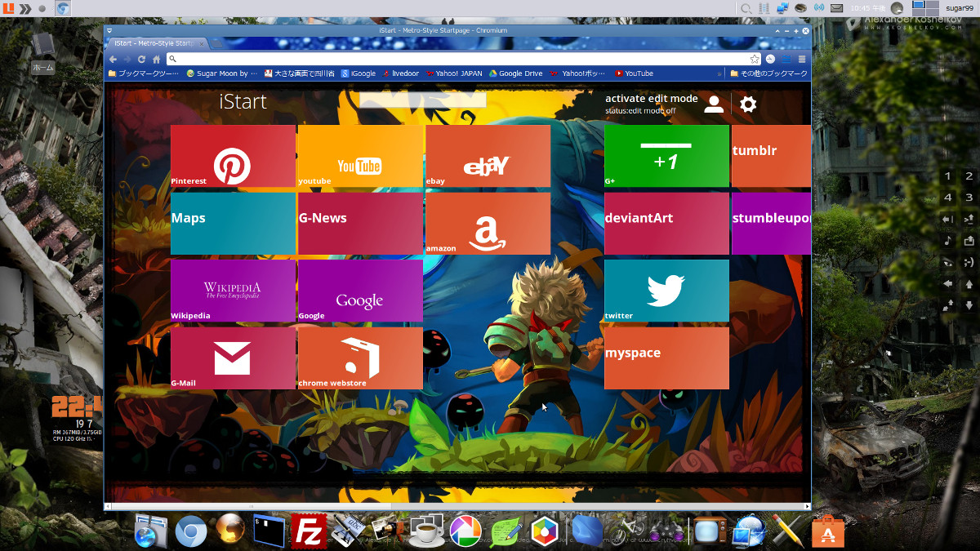This screenshot has height=551, width=980.
Task: Expand the other bookmarks folder
Action: (x=768, y=73)
